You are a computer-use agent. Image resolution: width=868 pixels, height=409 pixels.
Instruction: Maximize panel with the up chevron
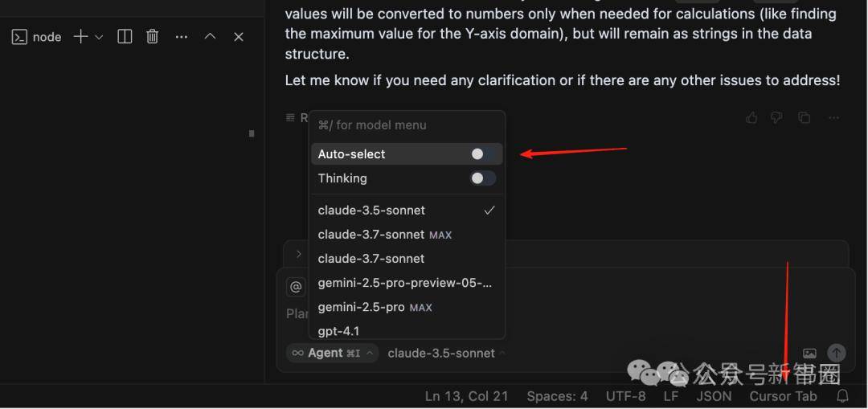(211, 36)
